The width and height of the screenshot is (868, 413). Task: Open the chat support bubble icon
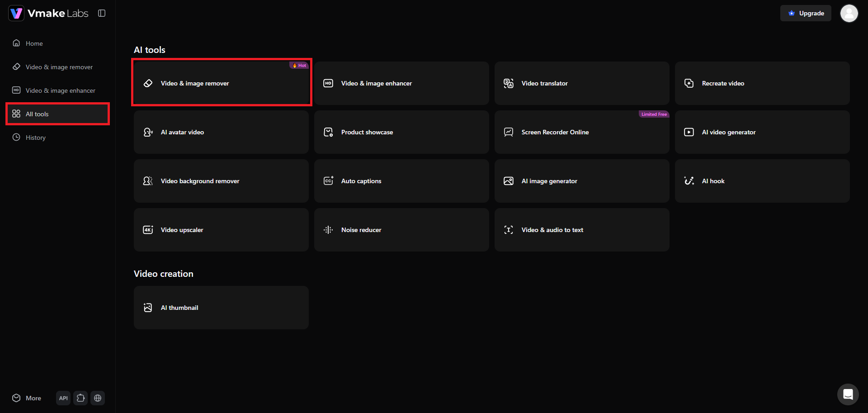pos(848,394)
